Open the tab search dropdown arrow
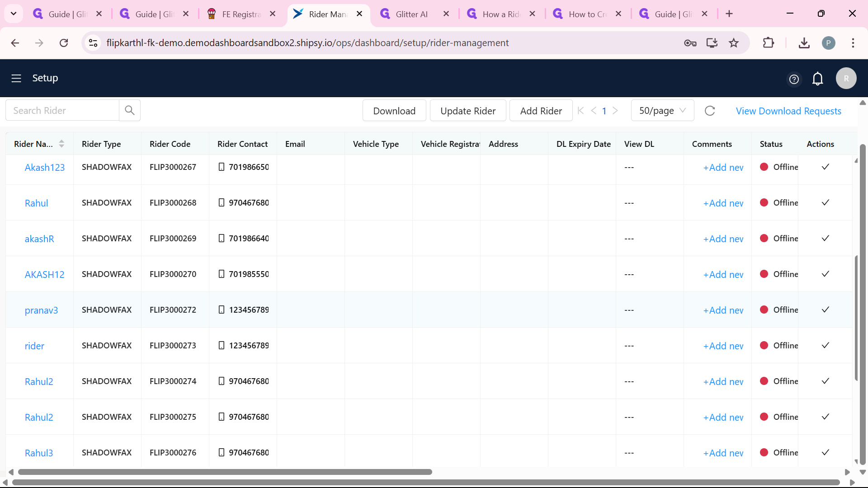The height and width of the screenshot is (488, 868). [14, 14]
